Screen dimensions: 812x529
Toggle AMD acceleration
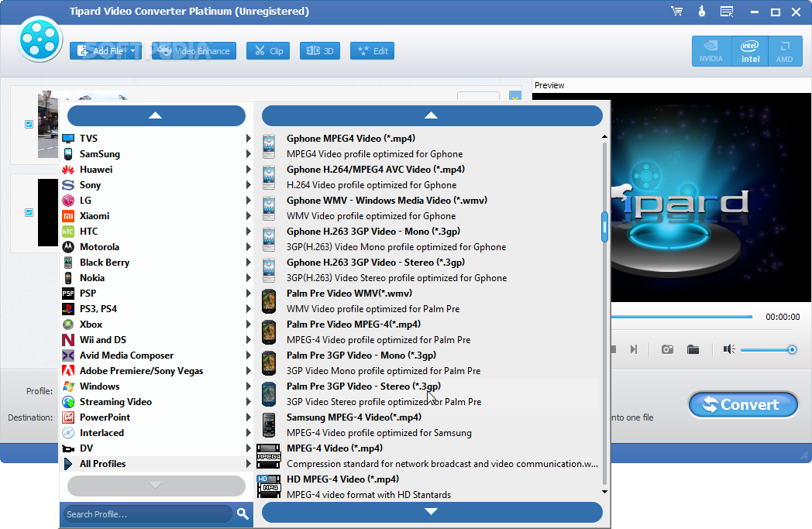click(785, 50)
